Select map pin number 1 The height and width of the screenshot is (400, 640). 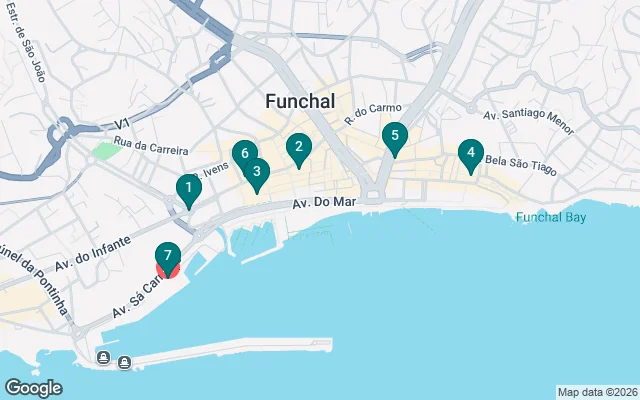[x=189, y=189]
